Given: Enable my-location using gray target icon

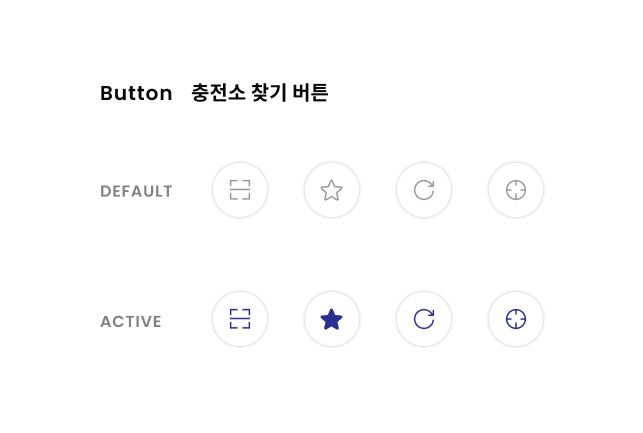Looking at the screenshot, I should [x=516, y=190].
